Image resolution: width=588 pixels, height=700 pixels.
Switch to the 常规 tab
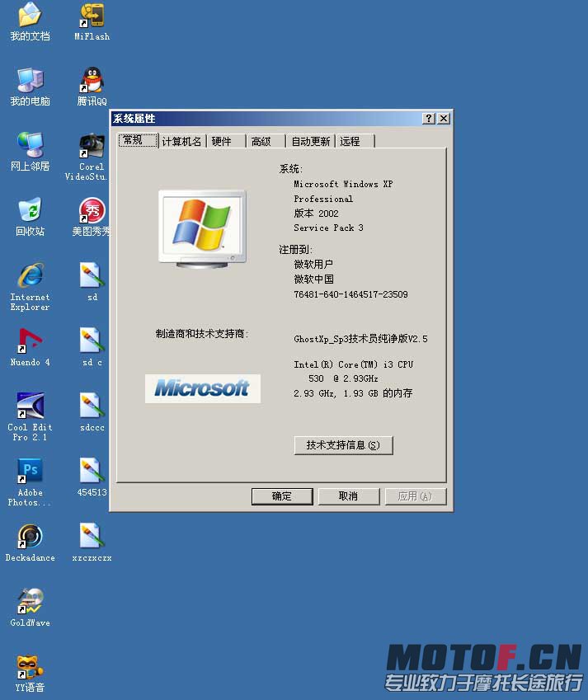point(138,140)
